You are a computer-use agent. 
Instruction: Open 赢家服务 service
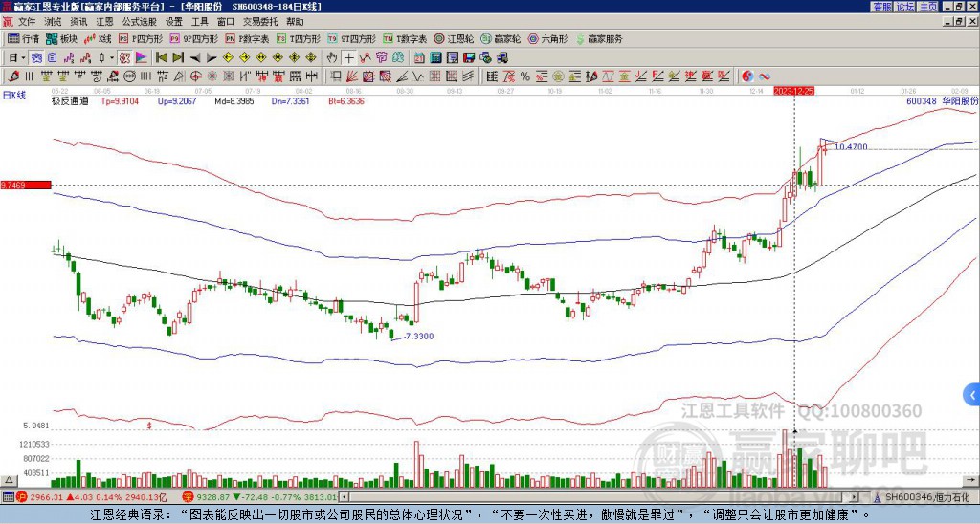coord(599,39)
